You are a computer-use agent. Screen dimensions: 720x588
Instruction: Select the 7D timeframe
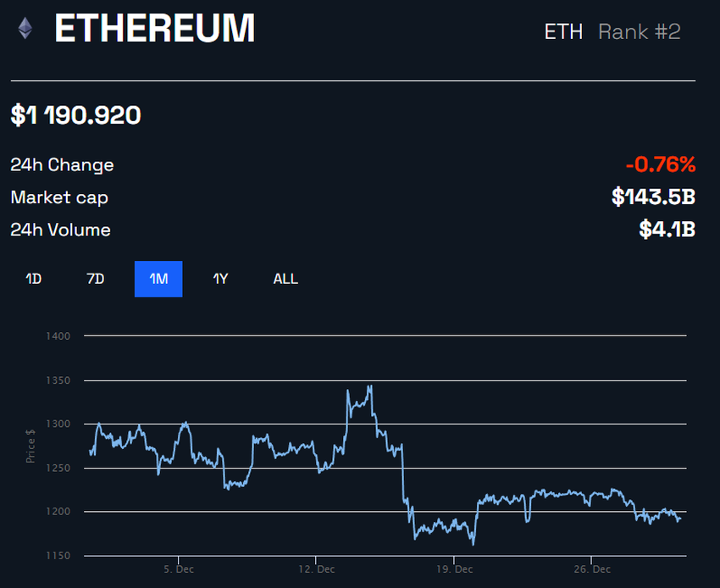95,279
